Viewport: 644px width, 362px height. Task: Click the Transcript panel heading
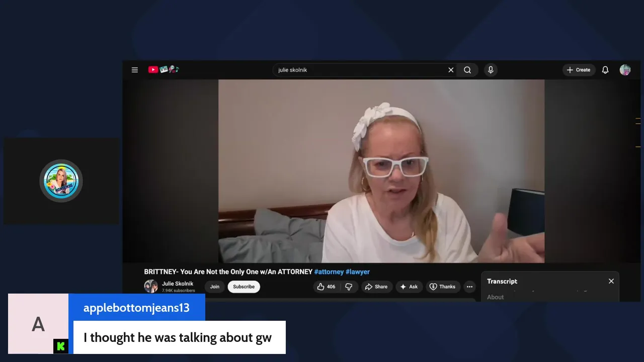tap(502, 281)
